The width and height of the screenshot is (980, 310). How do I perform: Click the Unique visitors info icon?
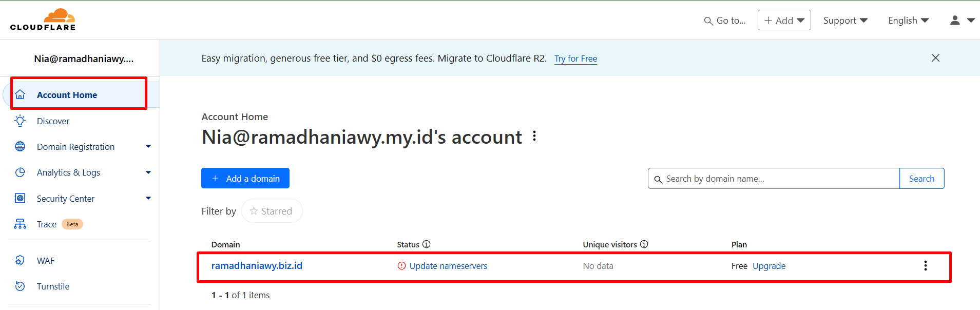(644, 244)
